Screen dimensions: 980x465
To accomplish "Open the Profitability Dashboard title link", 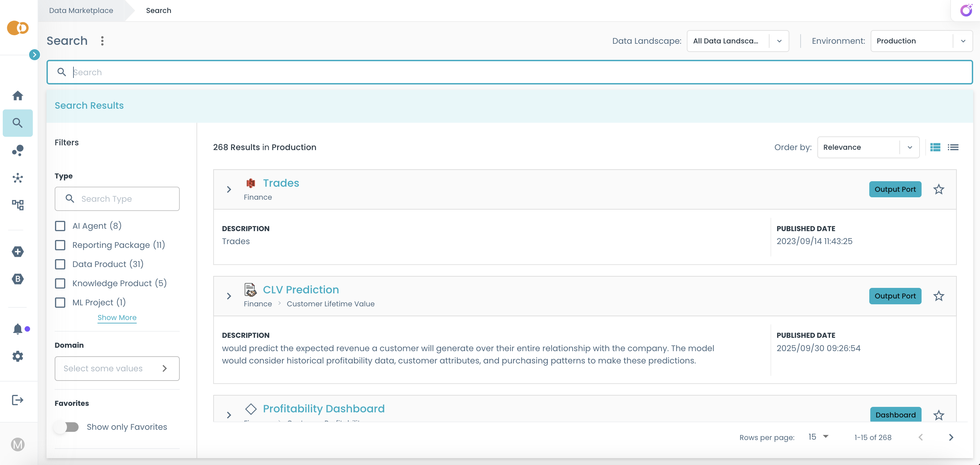I will (x=323, y=409).
